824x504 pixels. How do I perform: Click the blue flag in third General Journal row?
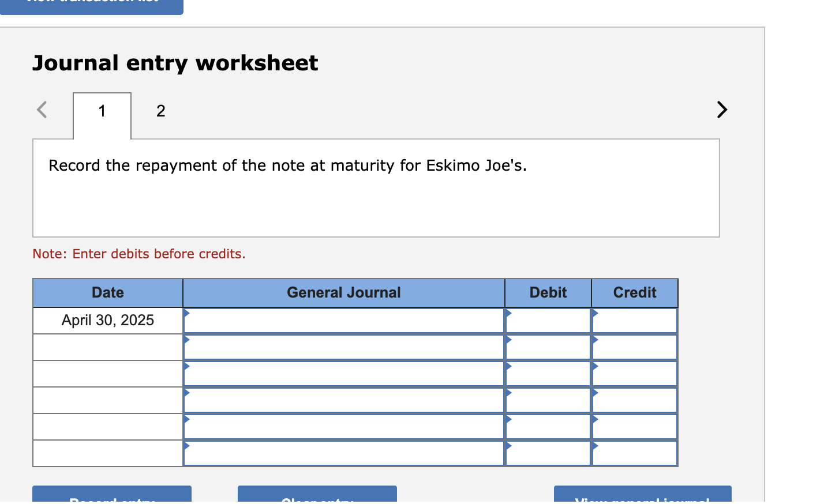[x=187, y=366]
